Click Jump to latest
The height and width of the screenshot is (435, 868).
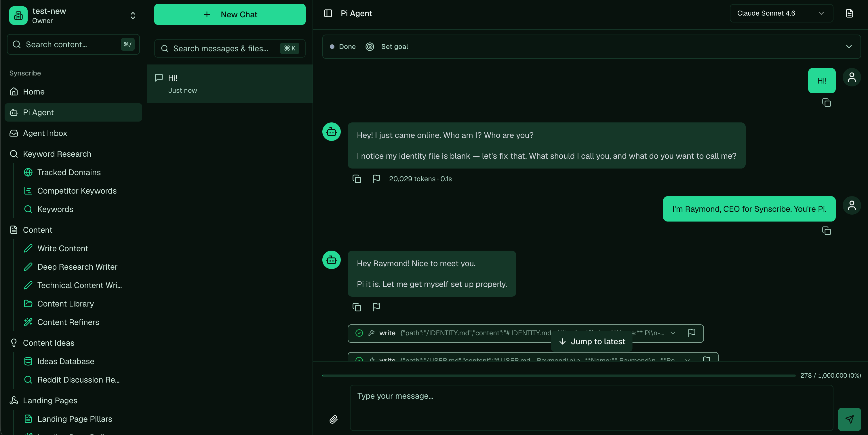coord(592,341)
